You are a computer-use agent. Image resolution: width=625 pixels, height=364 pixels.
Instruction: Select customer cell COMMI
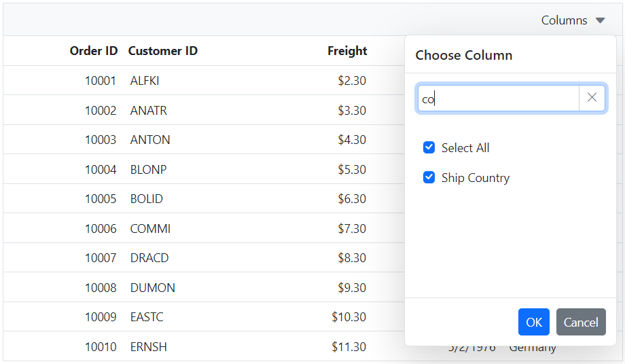(150, 229)
